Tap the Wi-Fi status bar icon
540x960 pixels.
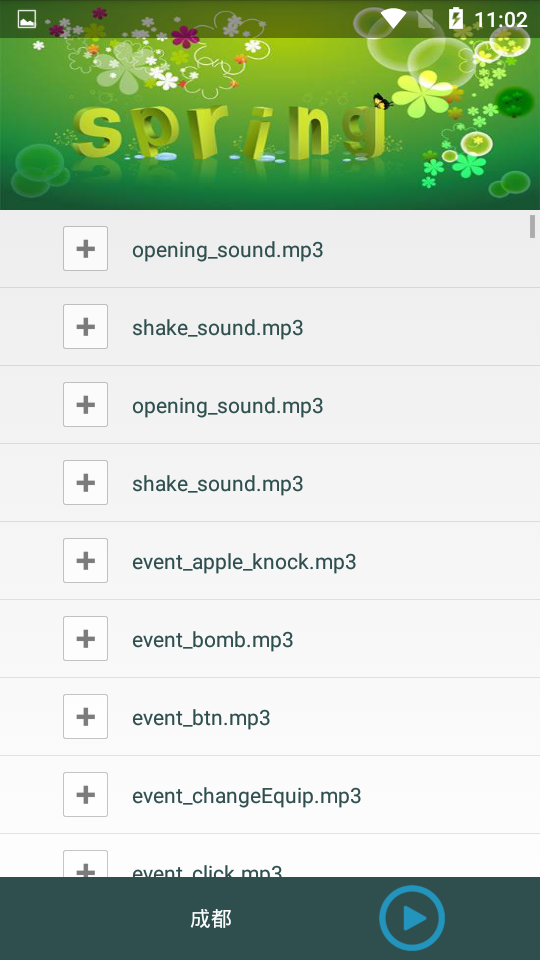pos(392,19)
